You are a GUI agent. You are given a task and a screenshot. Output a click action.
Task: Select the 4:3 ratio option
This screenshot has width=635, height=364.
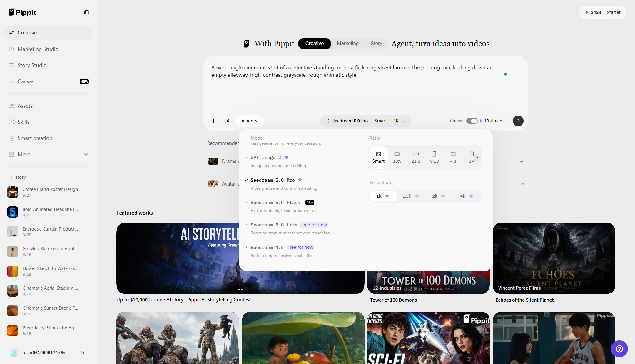click(453, 158)
